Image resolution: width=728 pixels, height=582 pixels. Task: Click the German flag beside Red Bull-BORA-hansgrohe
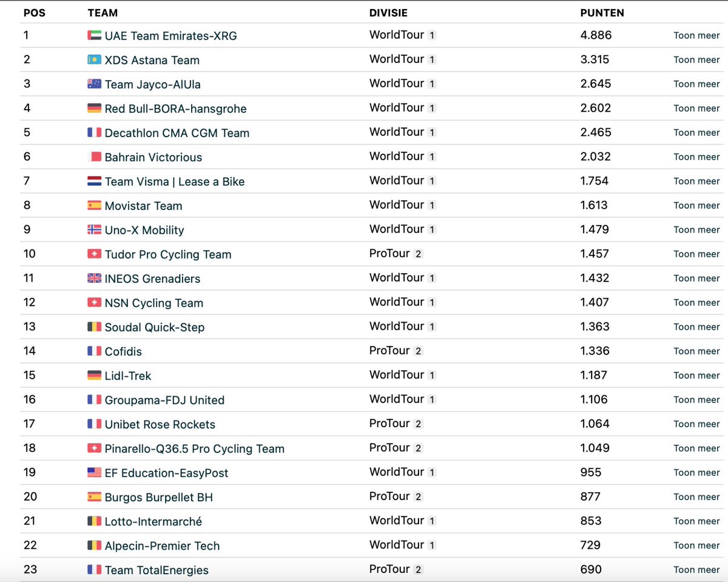94,108
